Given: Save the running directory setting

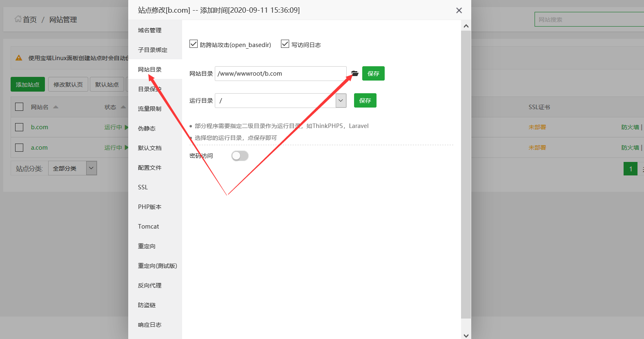Looking at the screenshot, I should pyautogui.click(x=365, y=101).
